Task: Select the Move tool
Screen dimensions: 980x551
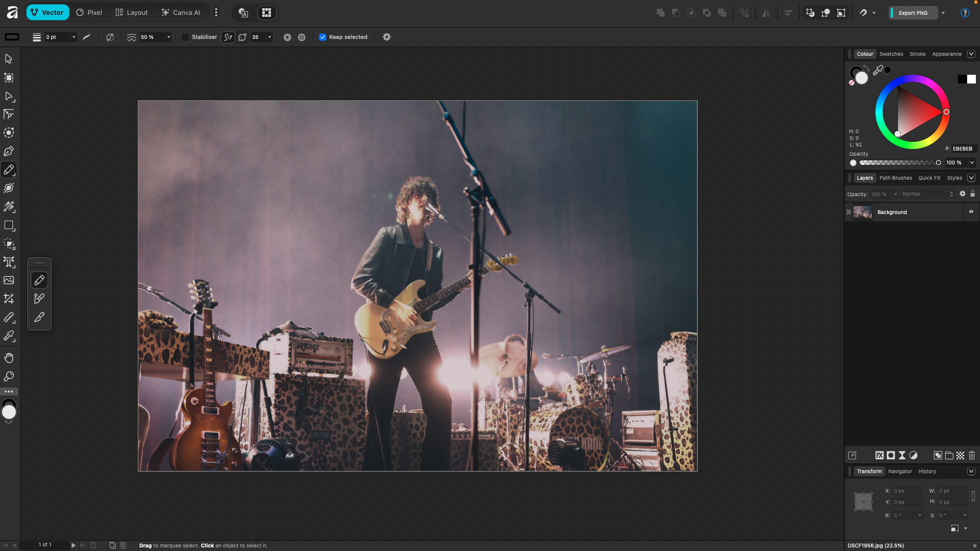Action: [x=9, y=59]
